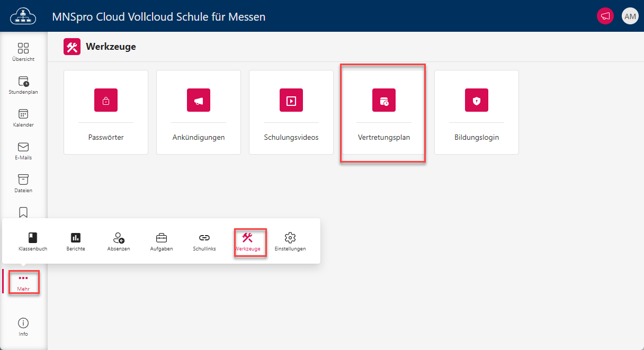This screenshot has width=644, height=350.
Task: Open the Passwörter tool tile
Action: coord(106,112)
